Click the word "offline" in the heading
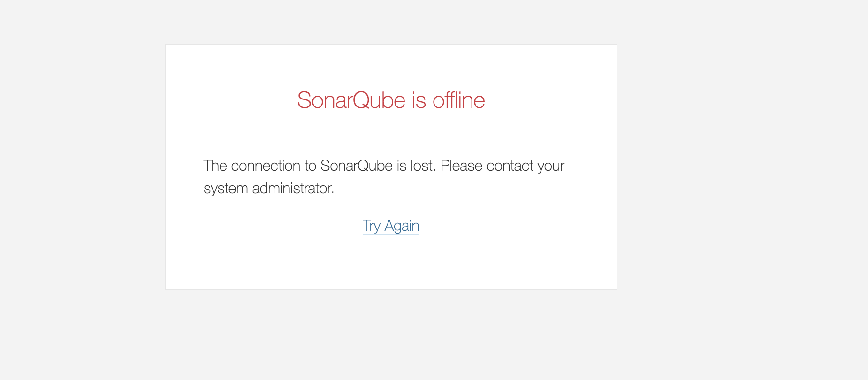The width and height of the screenshot is (868, 380). (x=458, y=100)
